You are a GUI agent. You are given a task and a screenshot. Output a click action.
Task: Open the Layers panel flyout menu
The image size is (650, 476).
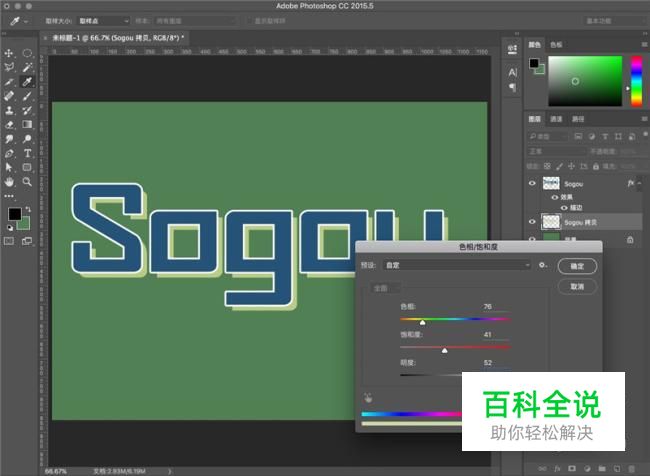pos(645,119)
